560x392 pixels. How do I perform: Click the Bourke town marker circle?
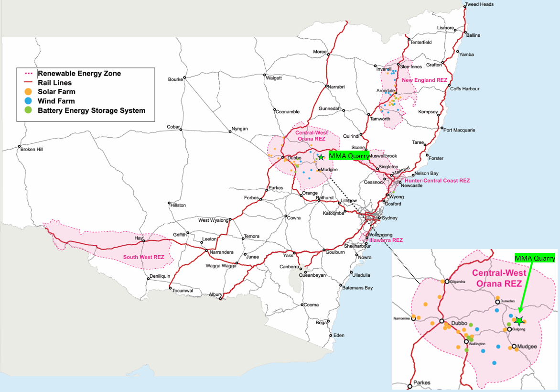184,79
